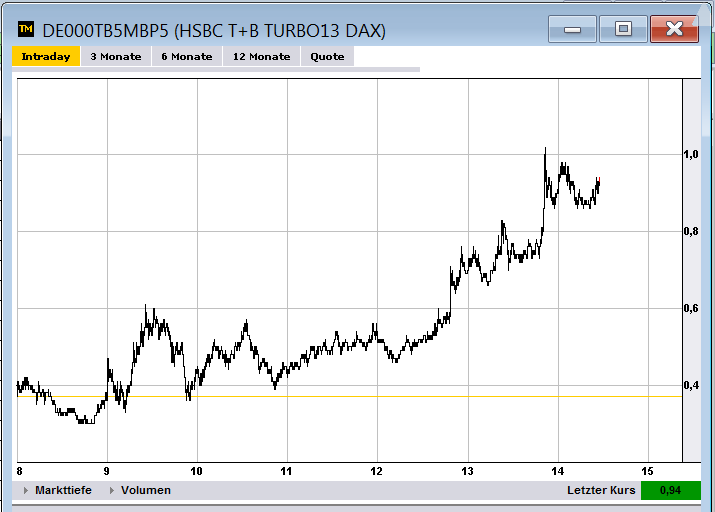Image resolution: width=715 pixels, height=512 pixels.
Task: Click the 0,6 price axis label
Action: [x=691, y=308]
